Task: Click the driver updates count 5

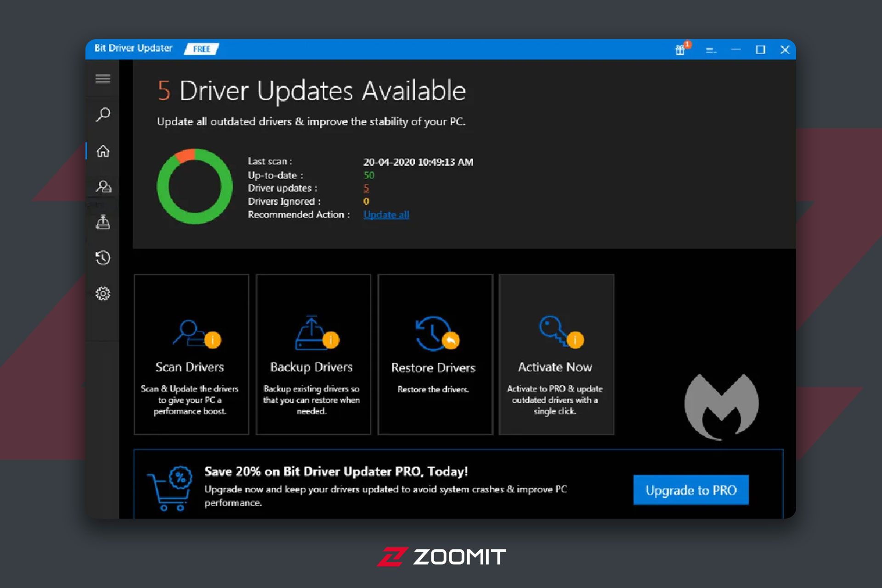Action: pos(366,188)
